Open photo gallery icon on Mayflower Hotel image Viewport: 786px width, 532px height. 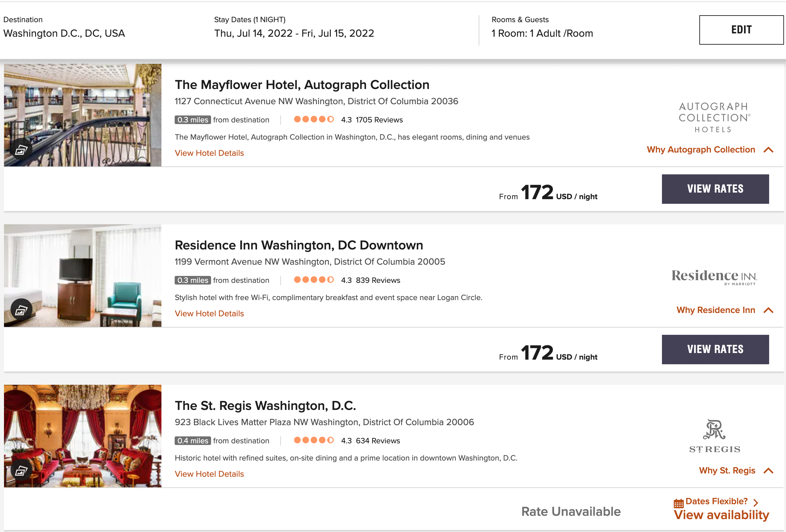point(21,149)
